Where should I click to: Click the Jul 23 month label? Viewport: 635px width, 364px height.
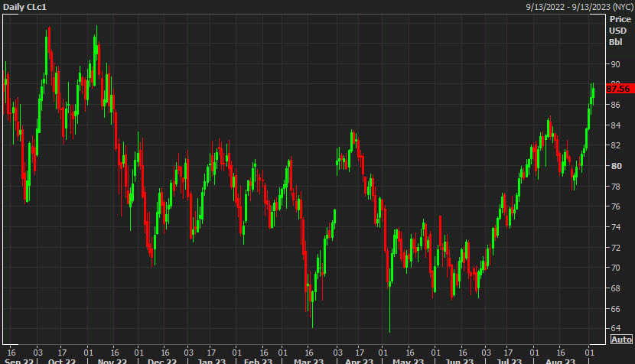(509, 361)
